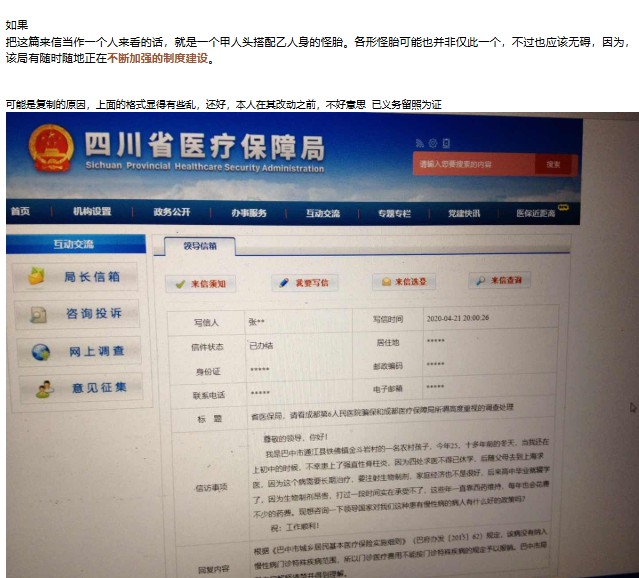Image resolution: width=639 pixels, height=578 pixels.
Task: Click the 来信选登 envelope button
Action: coord(404,283)
